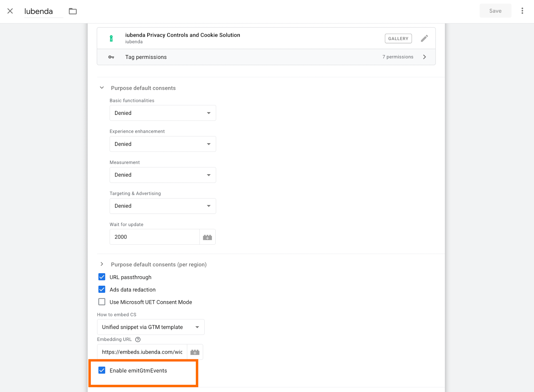Click the Tag permissions row label
The width and height of the screenshot is (534, 392).
146,57
